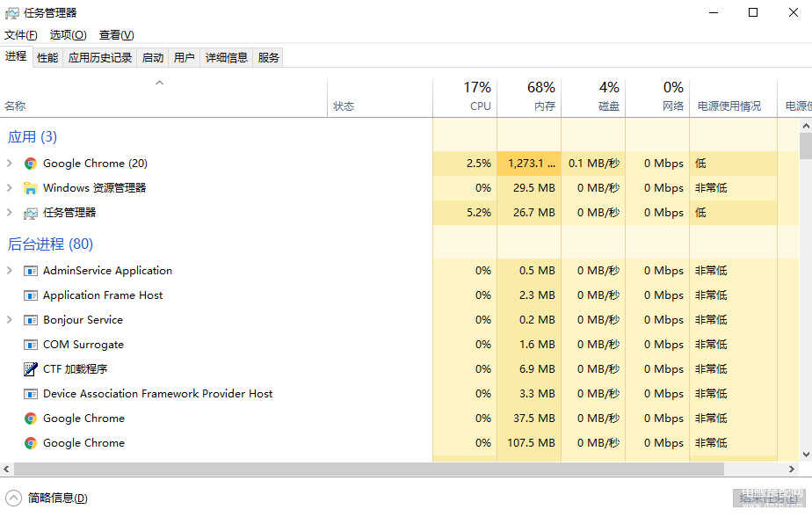Sort by the 68% 内存 column header
812x517 pixels.
[529, 98]
